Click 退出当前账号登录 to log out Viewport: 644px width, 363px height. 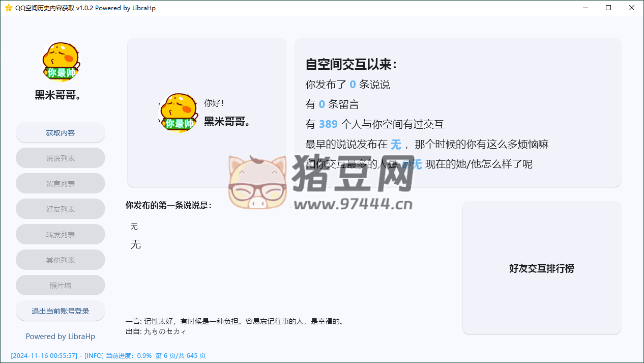tap(61, 311)
